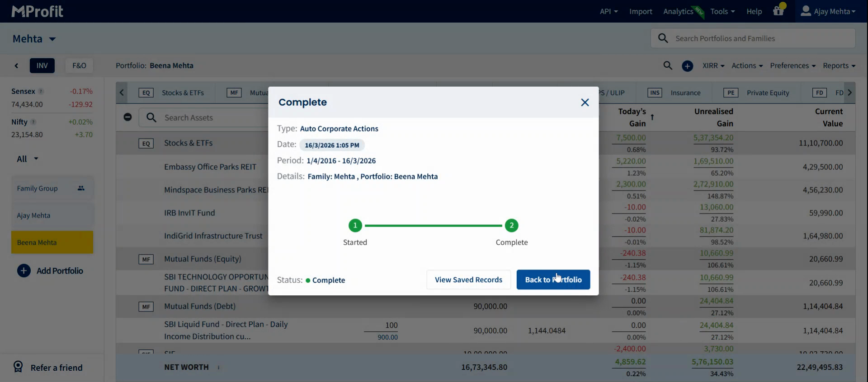Viewport: 868px width, 382px height.
Task: Click MF icon on Mutual Funds (Equity) row
Action: coord(146,259)
